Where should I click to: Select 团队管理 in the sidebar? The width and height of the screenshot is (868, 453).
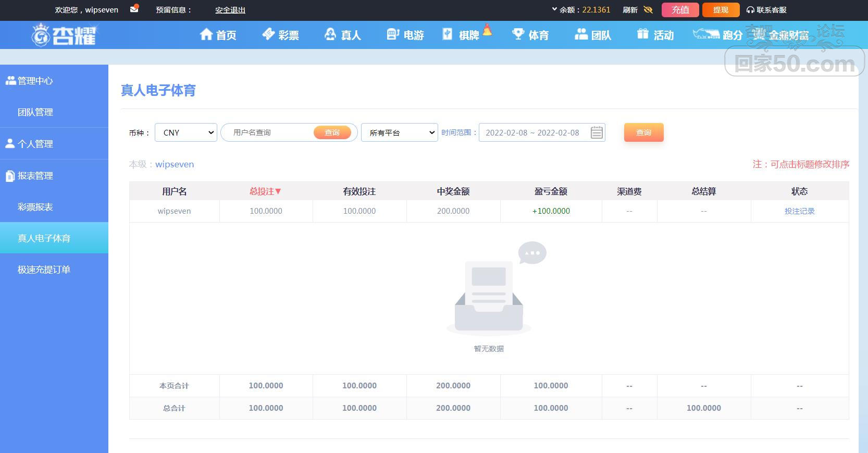[x=35, y=112]
